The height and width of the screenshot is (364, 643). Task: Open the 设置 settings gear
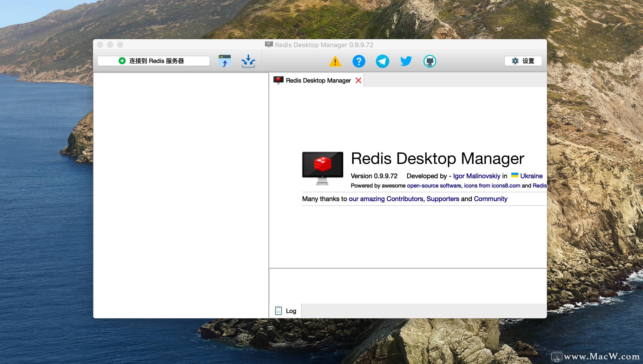(x=523, y=61)
